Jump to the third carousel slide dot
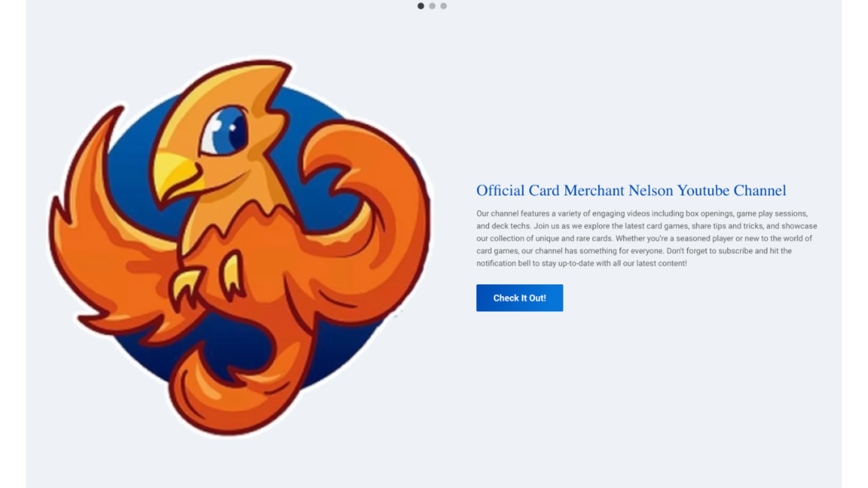Viewport: 868px width, 488px height. 443,6
